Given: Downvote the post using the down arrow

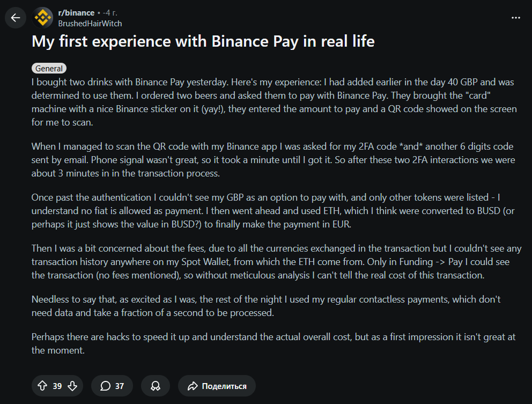Looking at the screenshot, I should pos(72,385).
